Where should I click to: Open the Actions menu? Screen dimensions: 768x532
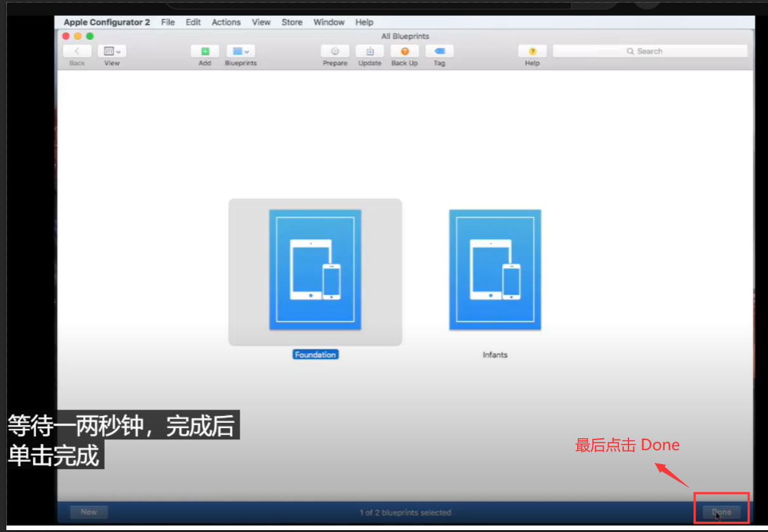[x=226, y=22]
